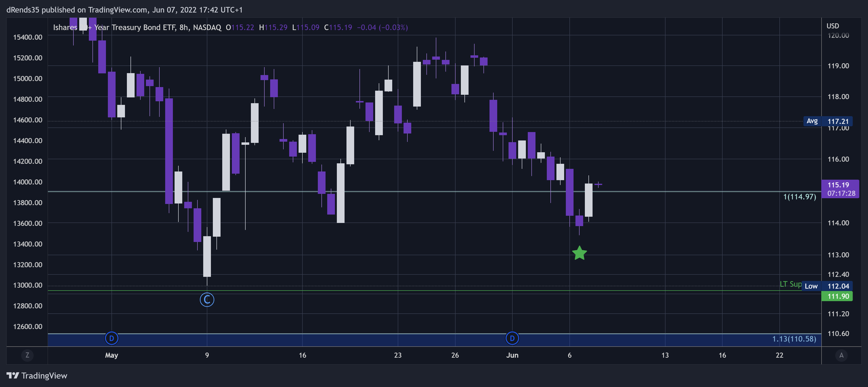The width and height of the screenshot is (868, 387).
Task: Click the 13400.00 left scale label
Action: click(x=28, y=244)
